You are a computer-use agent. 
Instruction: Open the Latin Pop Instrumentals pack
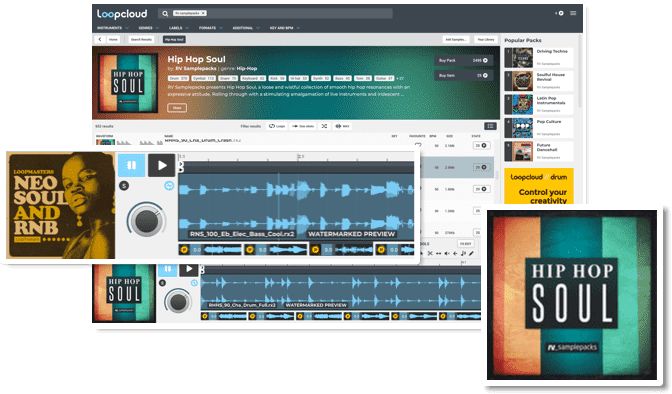[539, 105]
